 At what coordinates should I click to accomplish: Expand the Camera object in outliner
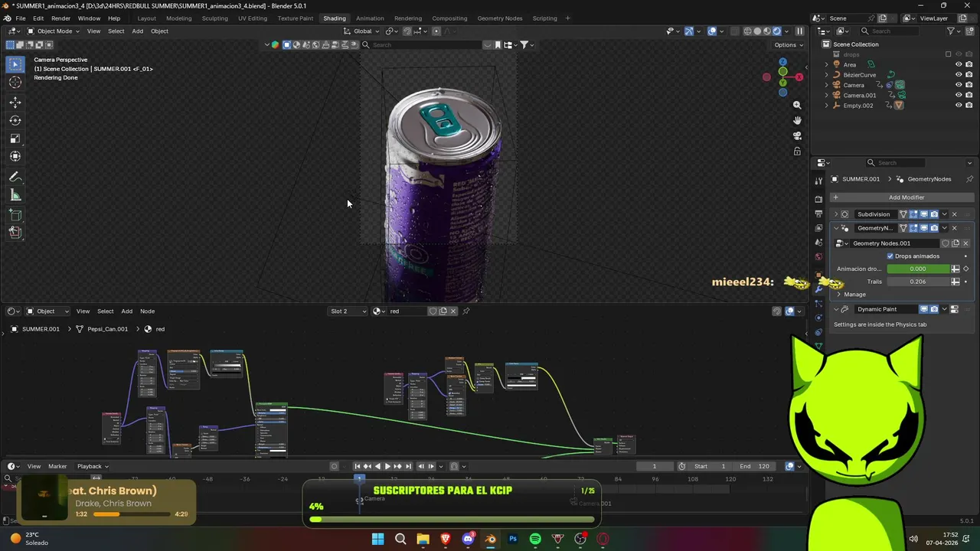(826, 85)
